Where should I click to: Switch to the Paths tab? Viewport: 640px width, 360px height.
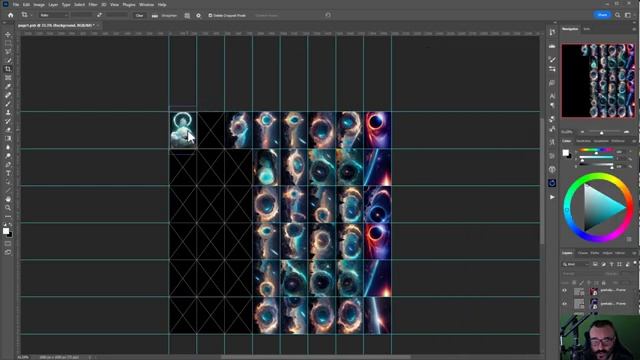tap(595, 253)
